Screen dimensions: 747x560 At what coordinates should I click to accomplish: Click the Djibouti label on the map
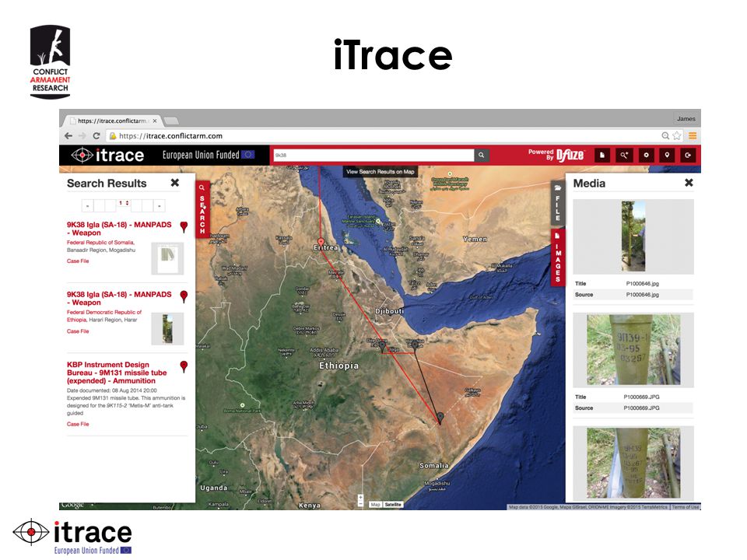[389, 311]
